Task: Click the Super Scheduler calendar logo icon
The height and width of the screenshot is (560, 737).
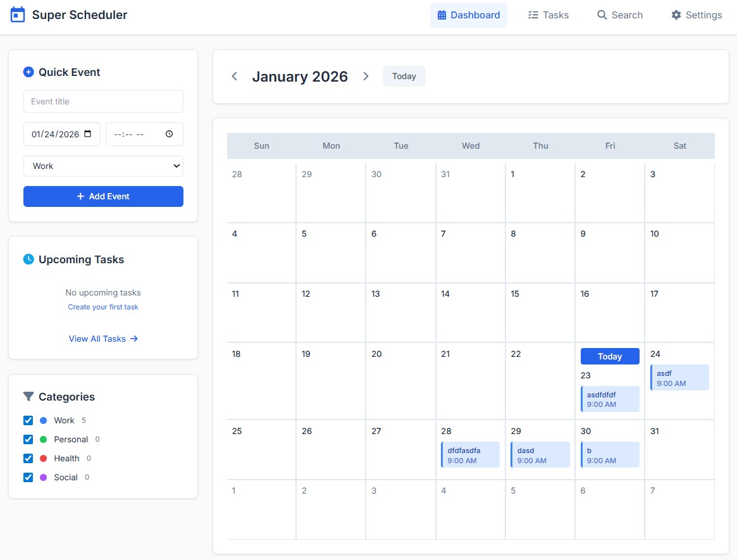Action: tap(17, 14)
